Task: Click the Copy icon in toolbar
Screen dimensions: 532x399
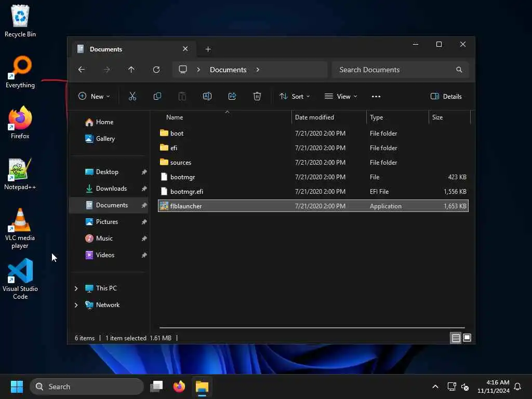Action: coord(157,96)
